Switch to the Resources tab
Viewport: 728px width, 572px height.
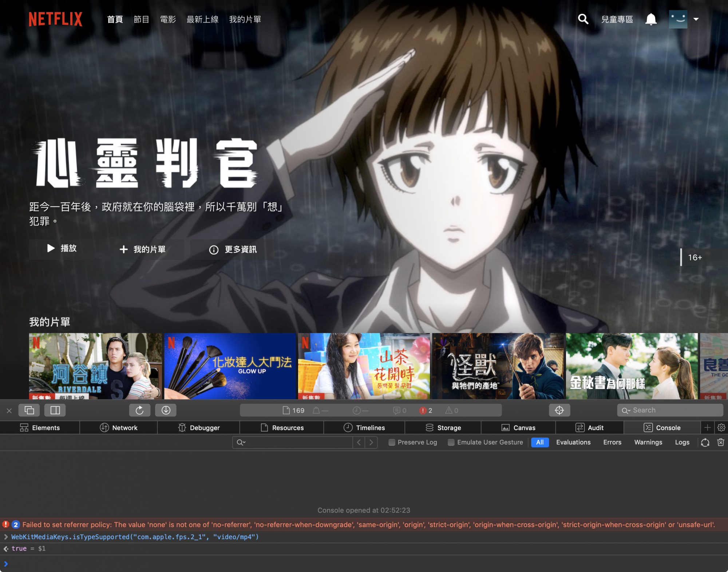click(x=282, y=428)
